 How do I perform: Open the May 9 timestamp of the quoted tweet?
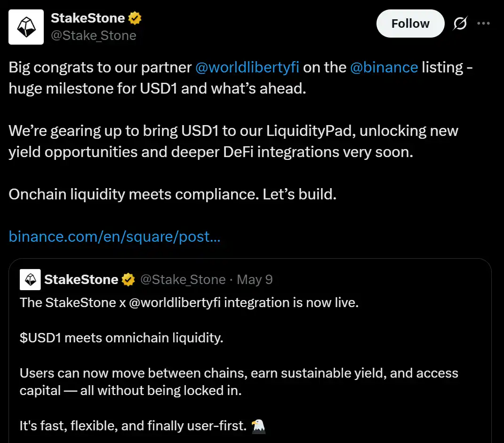coord(255,280)
